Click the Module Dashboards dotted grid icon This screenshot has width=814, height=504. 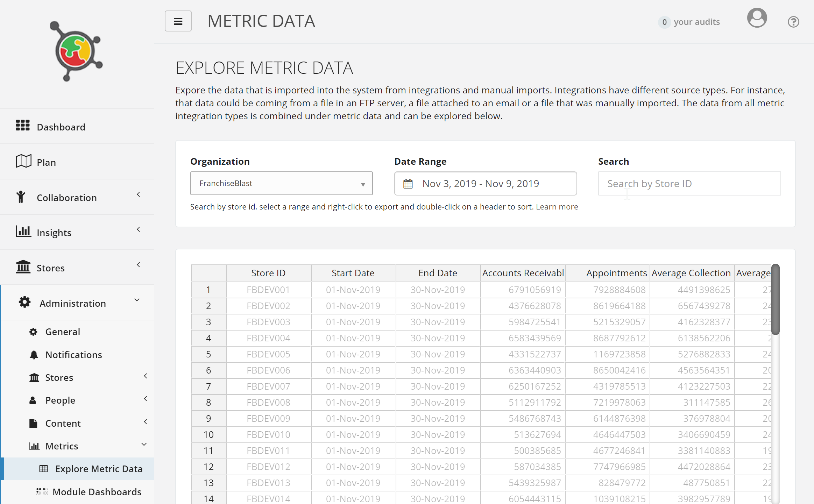(42, 492)
